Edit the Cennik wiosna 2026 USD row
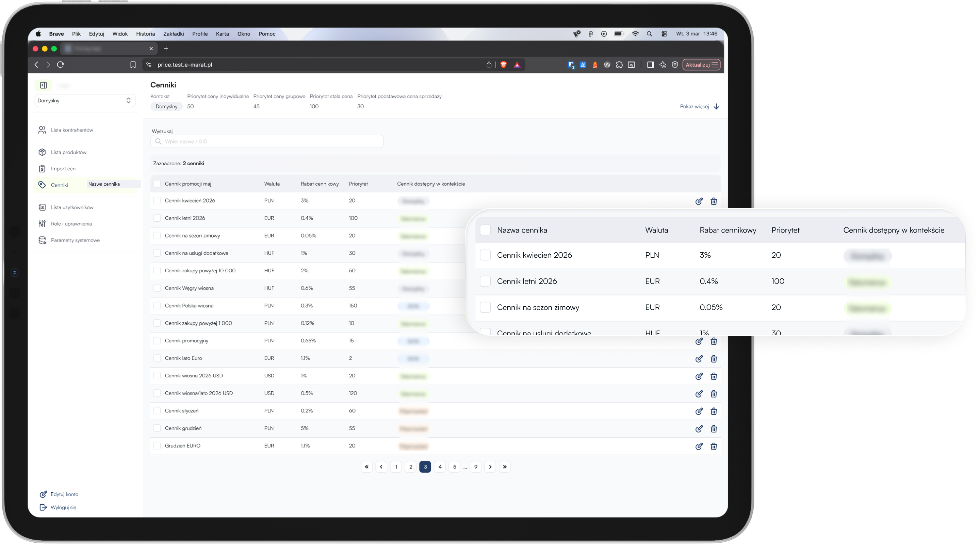Viewport: 980px width, 544px height. click(699, 376)
